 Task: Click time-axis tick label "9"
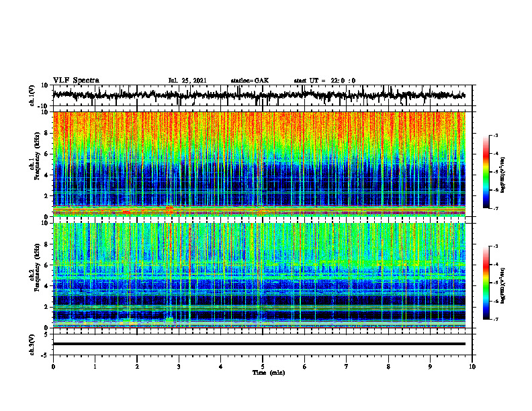click(x=430, y=367)
